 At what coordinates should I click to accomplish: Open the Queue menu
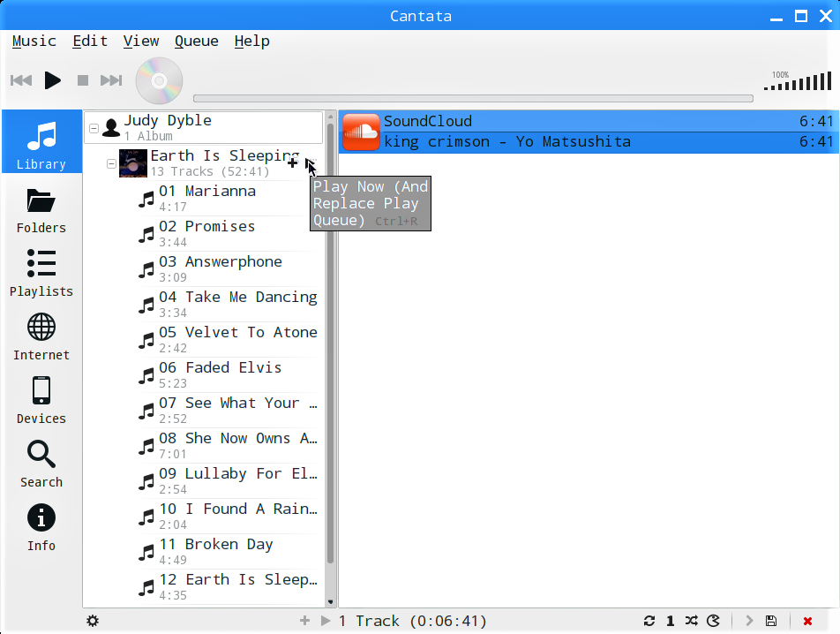pyautogui.click(x=196, y=42)
